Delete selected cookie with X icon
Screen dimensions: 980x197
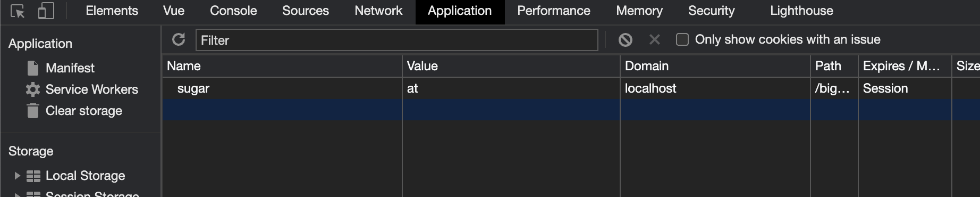pyautogui.click(x=655, y=39)
